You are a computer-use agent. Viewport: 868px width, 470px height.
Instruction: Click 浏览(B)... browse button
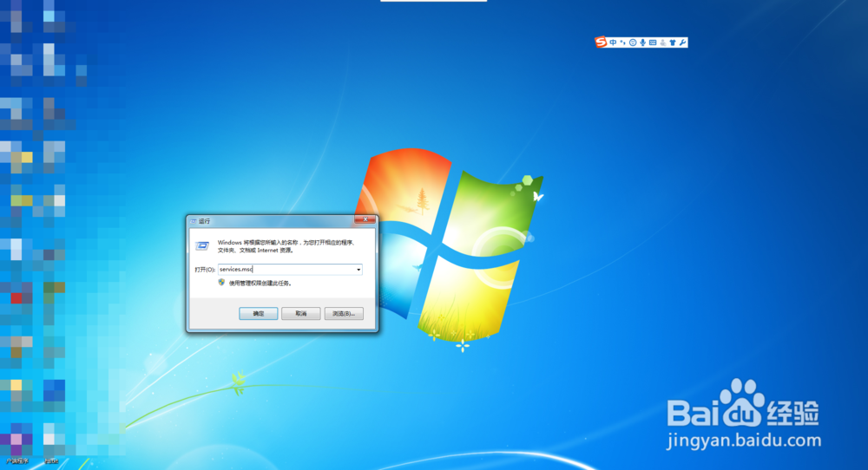click(344, 314)
